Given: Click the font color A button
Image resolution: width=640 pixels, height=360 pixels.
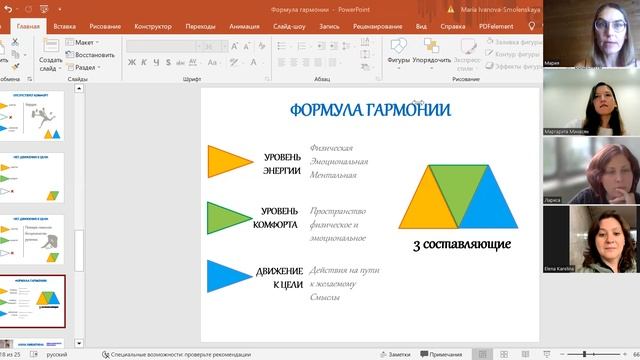Looking at the screenshot, I should click(x=254, y=62).
